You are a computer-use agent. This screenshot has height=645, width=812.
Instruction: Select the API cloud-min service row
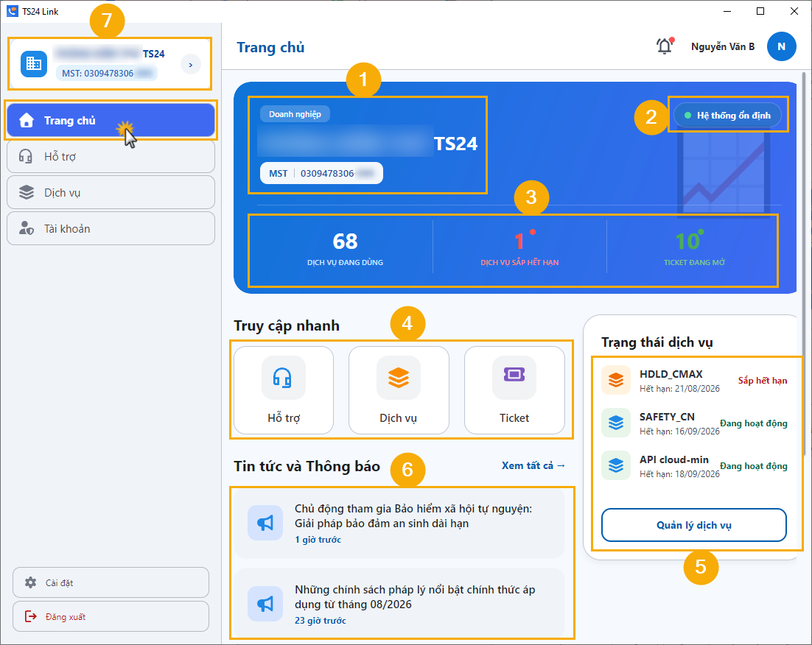(x=694, y=466)
